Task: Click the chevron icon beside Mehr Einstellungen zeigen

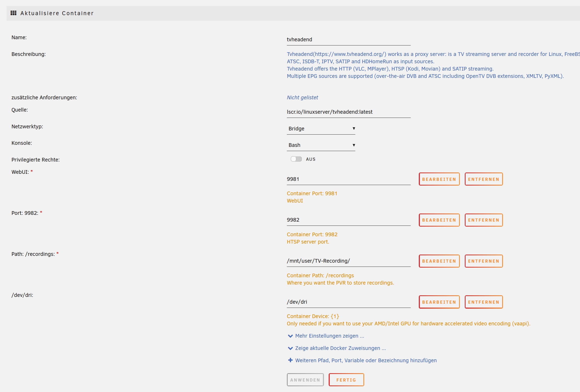Action: click(290, 336)
